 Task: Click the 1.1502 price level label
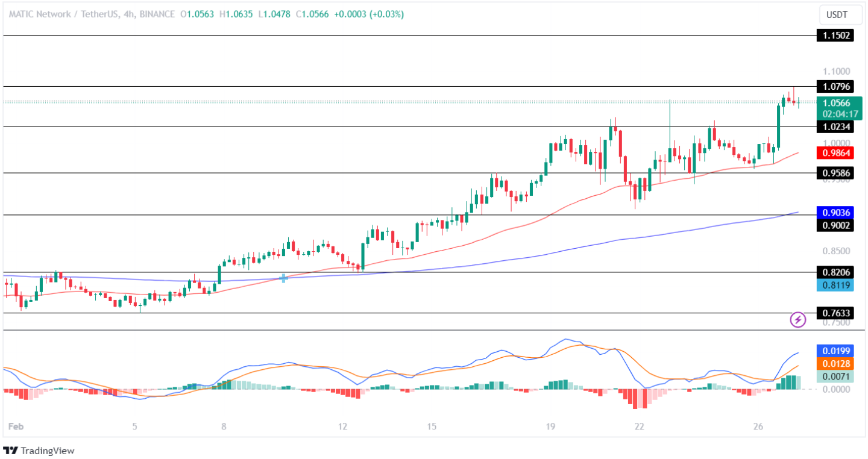click(x=835, y=36)
